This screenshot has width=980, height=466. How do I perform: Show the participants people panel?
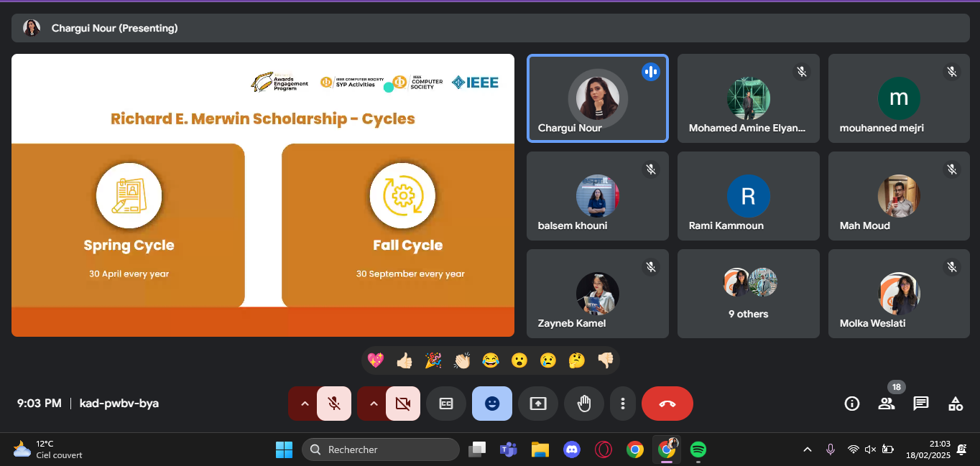[x=887, y=404]
